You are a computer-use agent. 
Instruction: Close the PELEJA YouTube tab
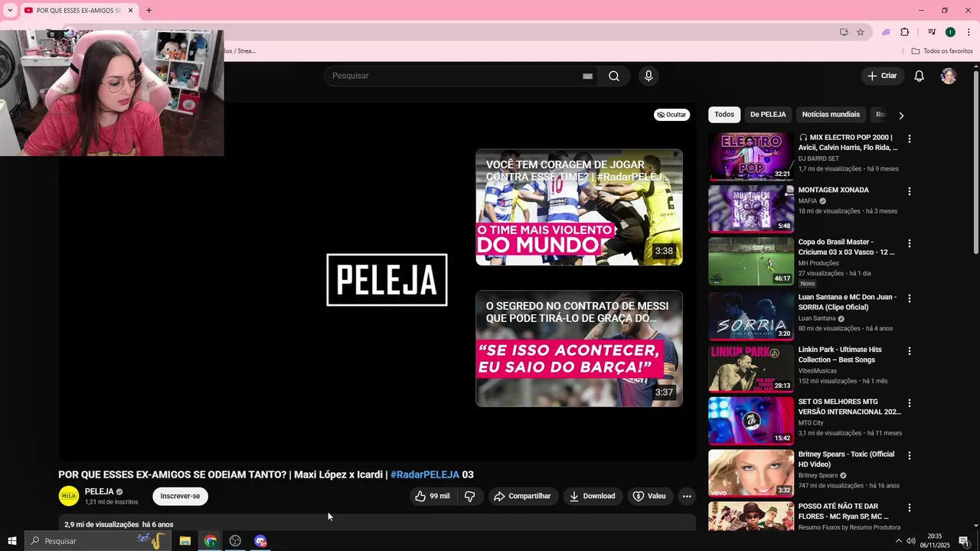pos(130,10)
